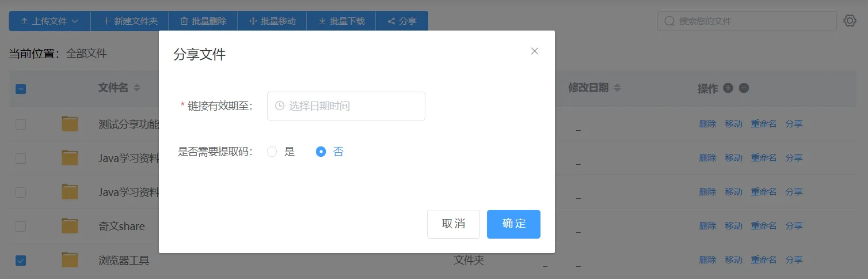Click 重命名 link in 浏览器工具 row
Image resolution: width=868 pixels, height=279 pixels.
[x=764, y=261]
